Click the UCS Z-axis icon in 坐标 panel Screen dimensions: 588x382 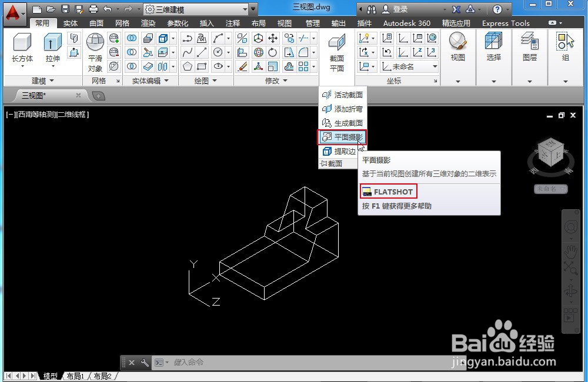click(417, 52)
